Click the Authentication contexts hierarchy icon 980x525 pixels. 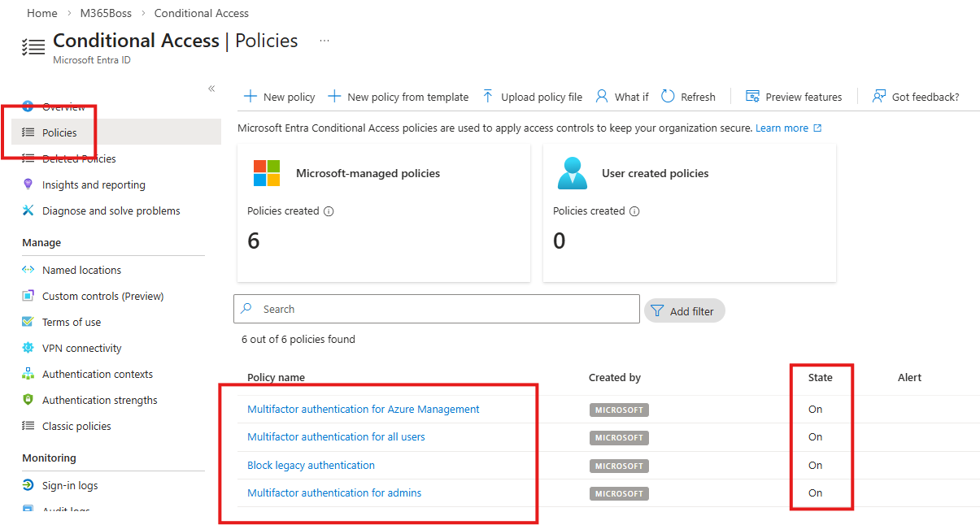(28, 374)
